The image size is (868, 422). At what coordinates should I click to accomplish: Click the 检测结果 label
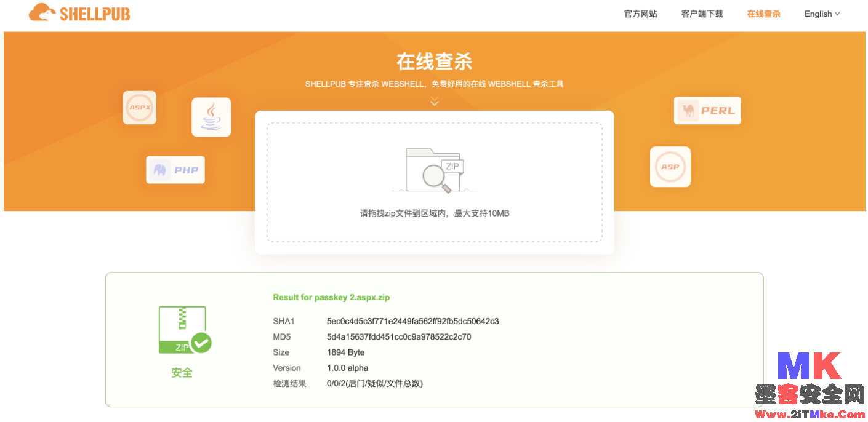point(289,383)
